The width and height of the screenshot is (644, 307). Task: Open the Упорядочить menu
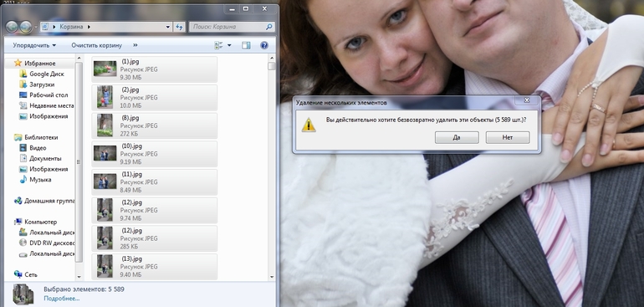(34, 45)
